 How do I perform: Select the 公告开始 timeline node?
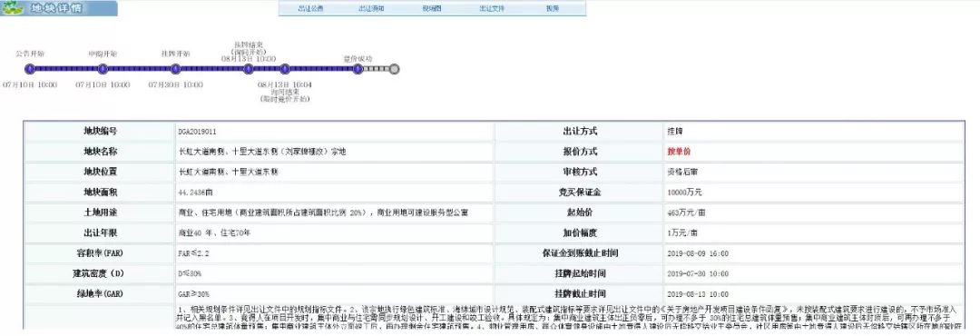pyautogui.click(x=29, y=69)
